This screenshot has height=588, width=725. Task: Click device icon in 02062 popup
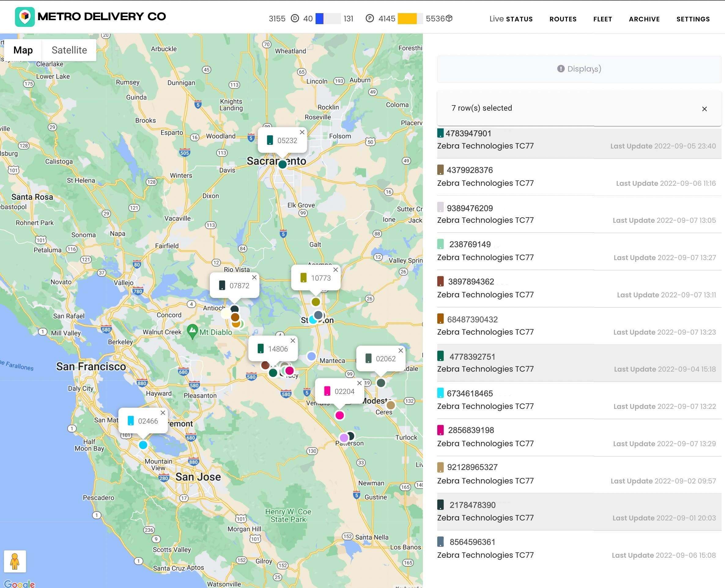(x=368, y=358)
